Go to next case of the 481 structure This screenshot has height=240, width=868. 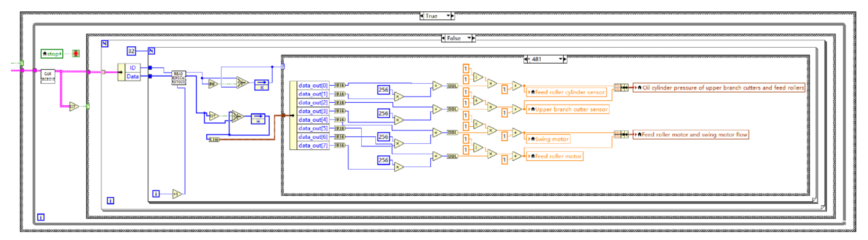coord(565,59)
